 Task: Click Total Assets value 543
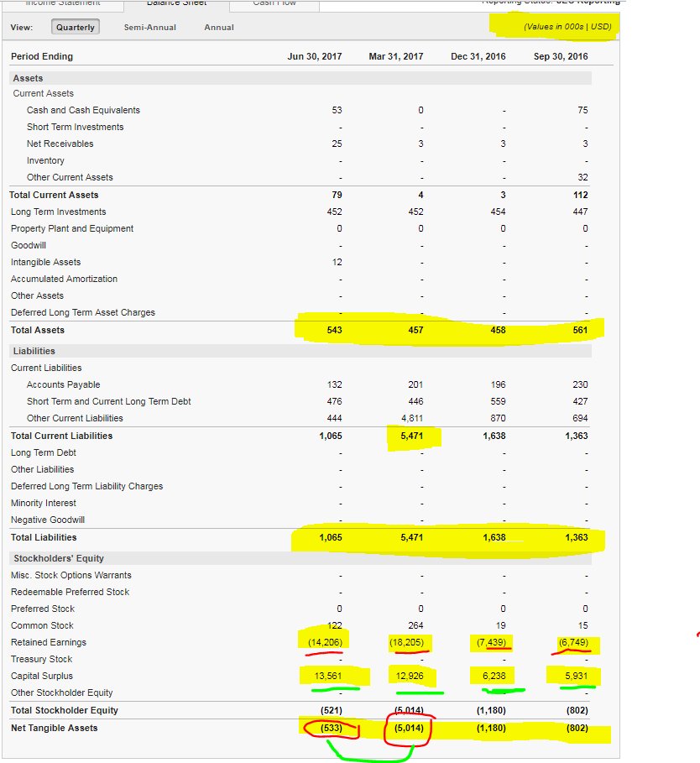point(334,330)
